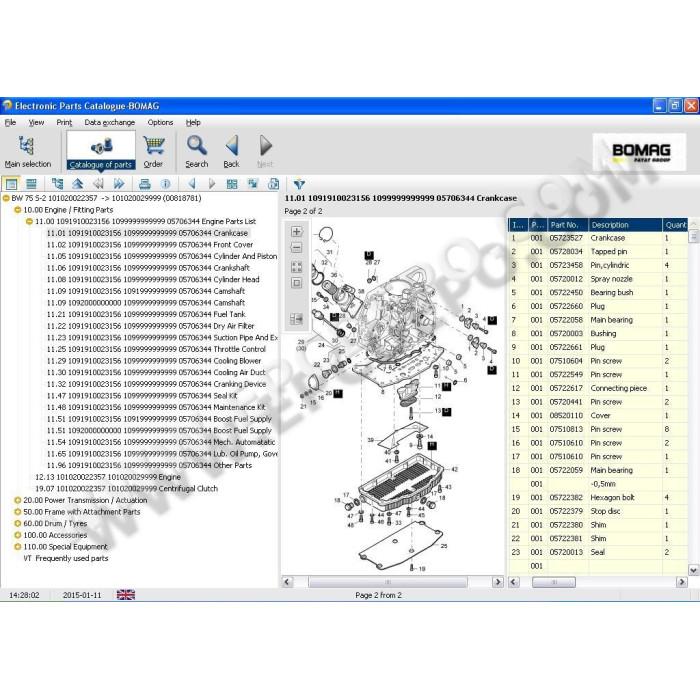Screen dimensions: 700x700
Task: Go Back with the blue arrow
Action: pyautogui.click(x=232, y=152)
